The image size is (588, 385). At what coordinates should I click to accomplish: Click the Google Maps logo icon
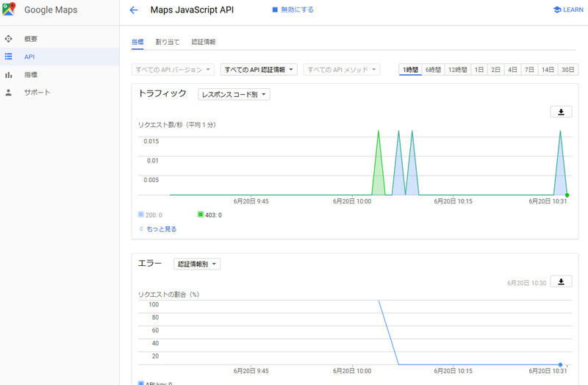(10, 10)
